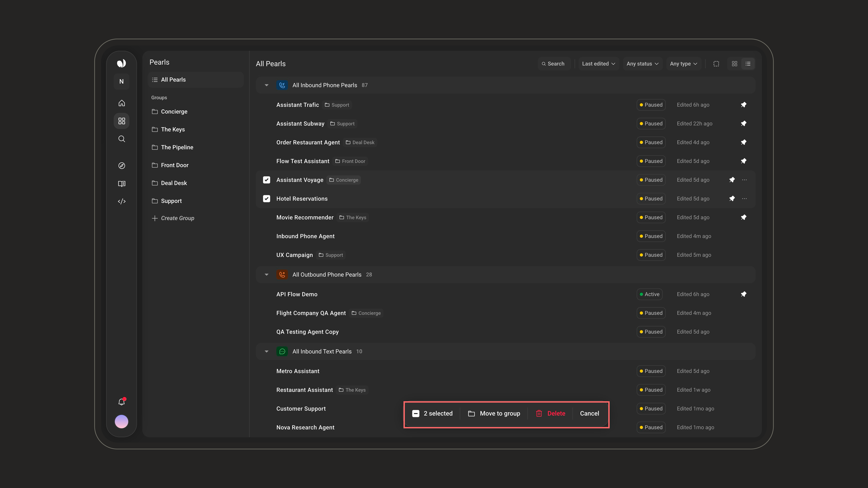The width and height of the screenshot is (868, 488).
Task: Unpin Assistant Voyage
Action: coord(732,180)
